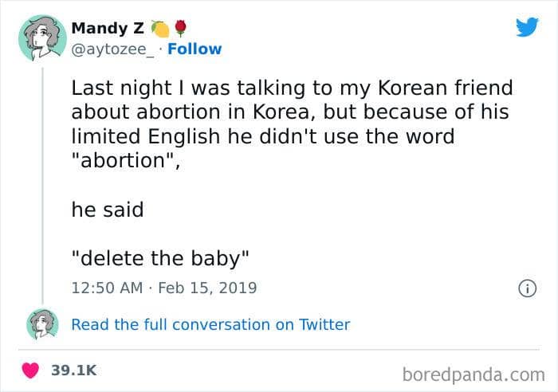Like the tweet with the pink heart
Image resolution: width=558 pixels, height=392 pixels.
(x=30, y=370)
